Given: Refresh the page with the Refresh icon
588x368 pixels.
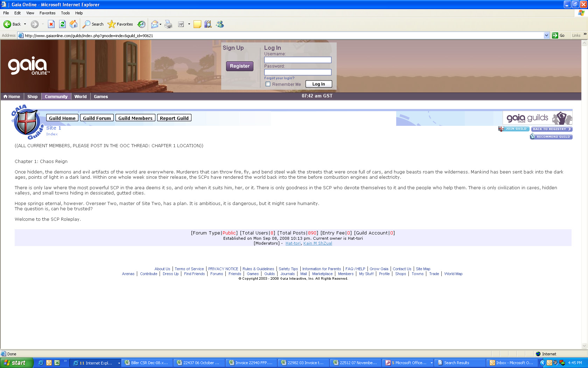Looking at the screenshot, I should pyautogui.click(x=62, y=24).
